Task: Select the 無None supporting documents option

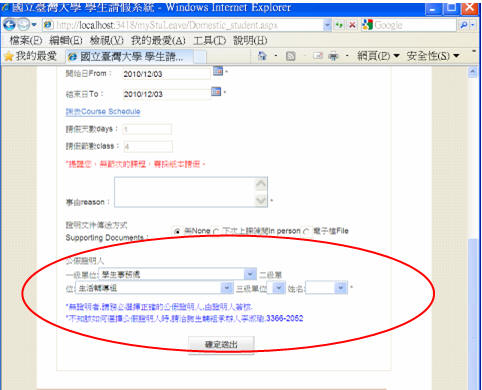Action: [177, 231]
